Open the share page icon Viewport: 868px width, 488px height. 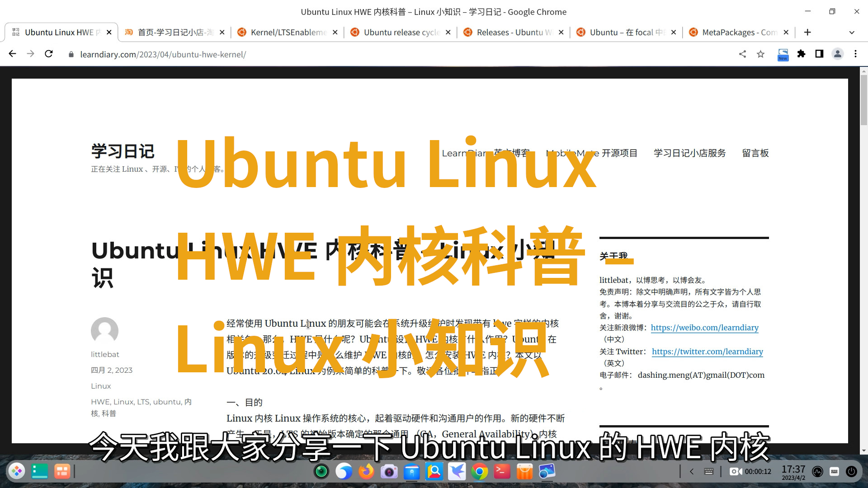coord(742,54)
